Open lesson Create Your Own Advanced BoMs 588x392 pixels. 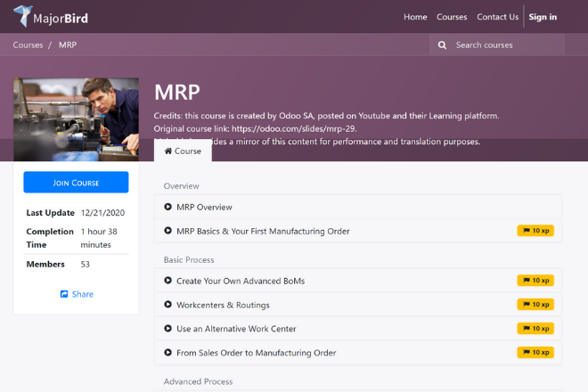(241, 281)
